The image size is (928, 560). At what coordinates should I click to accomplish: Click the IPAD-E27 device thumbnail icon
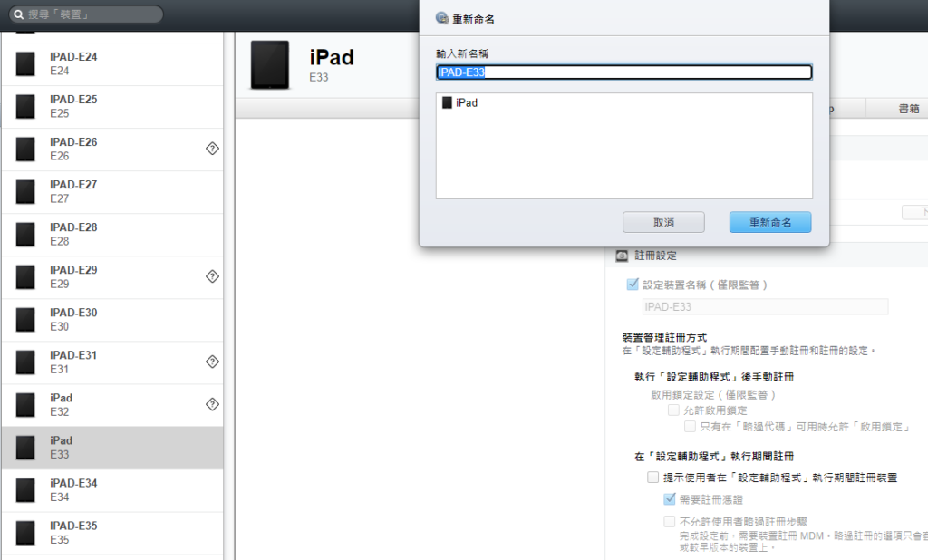(x=24, y=192)
